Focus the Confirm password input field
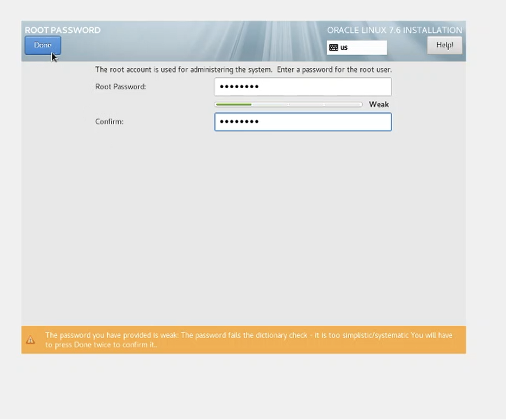The height and width of the screenshot is (420, 506). point(302,122)
